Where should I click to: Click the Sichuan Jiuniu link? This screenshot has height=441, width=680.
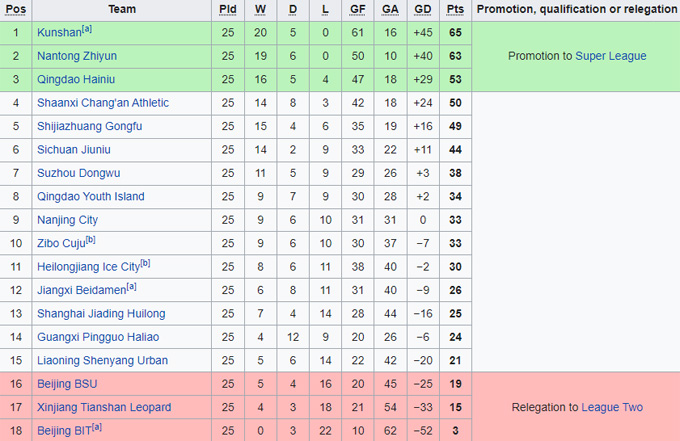[74, 150]
